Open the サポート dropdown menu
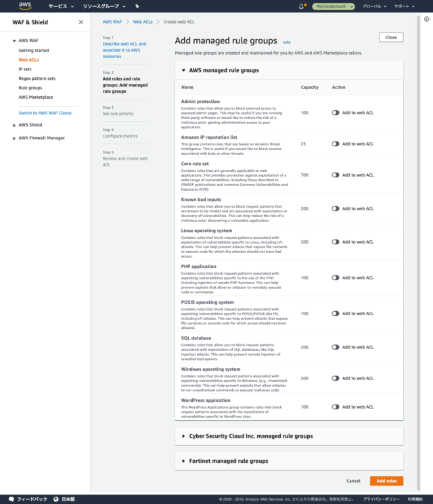The width and height of the screenshot is (433, 504). (x=405, y=6)
